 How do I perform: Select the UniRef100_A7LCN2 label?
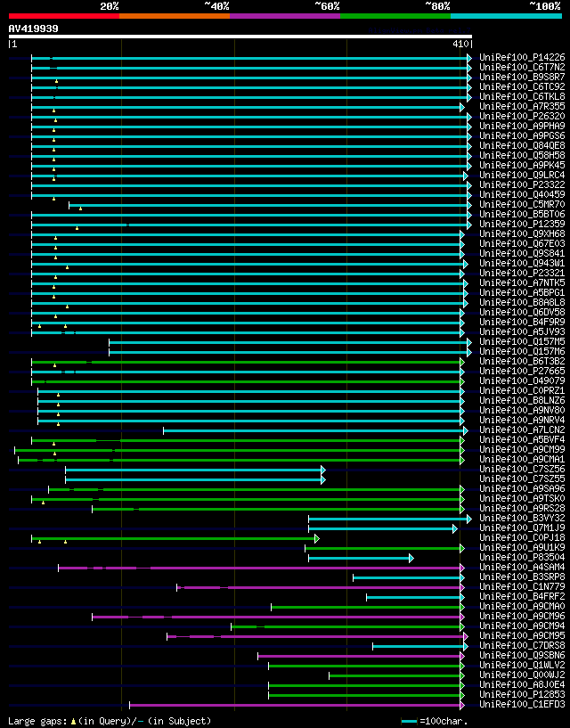point(522,429)
